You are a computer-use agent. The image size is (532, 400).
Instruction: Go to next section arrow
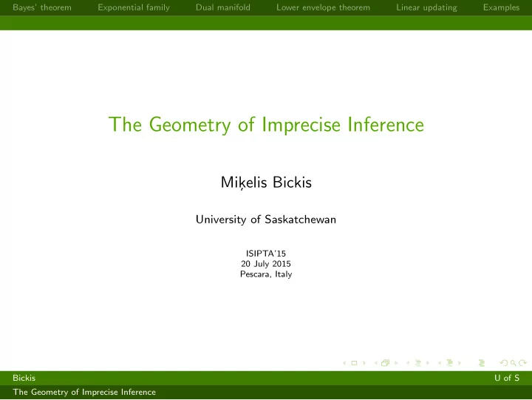coord(460,363)
